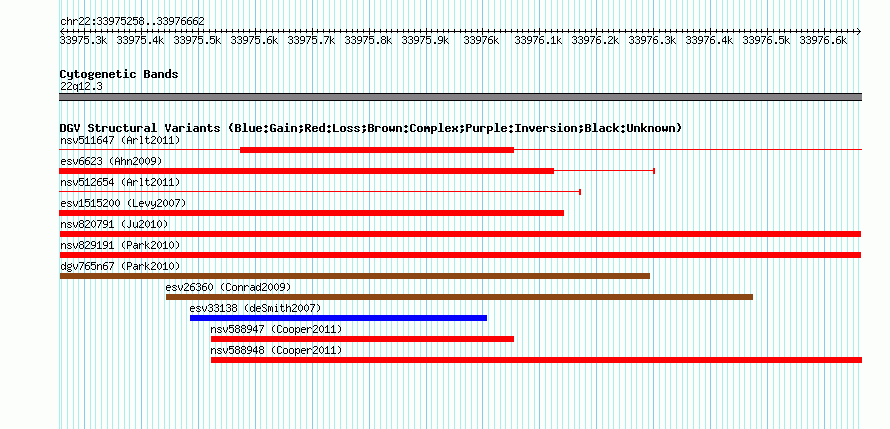Screen dimensions: 890x429
Task: Click the 33975.6k ruler tick label
Action: pos(254,40)
